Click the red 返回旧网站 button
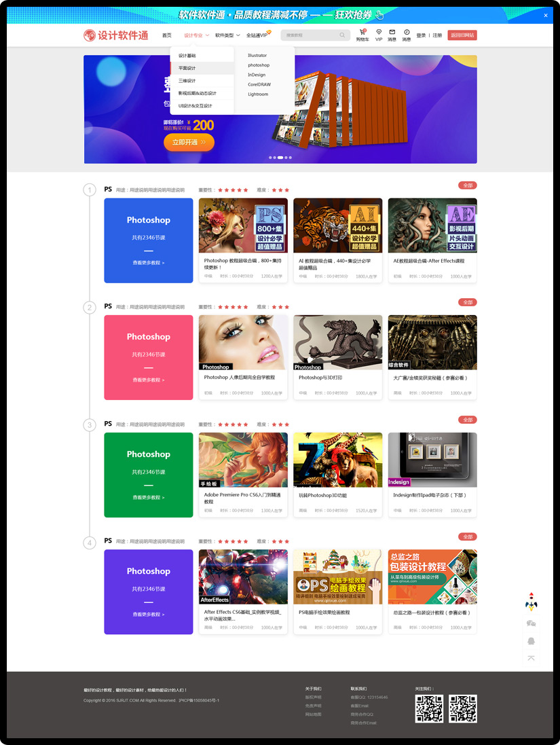The image size is (560, 745). click(x=462, y=35)
